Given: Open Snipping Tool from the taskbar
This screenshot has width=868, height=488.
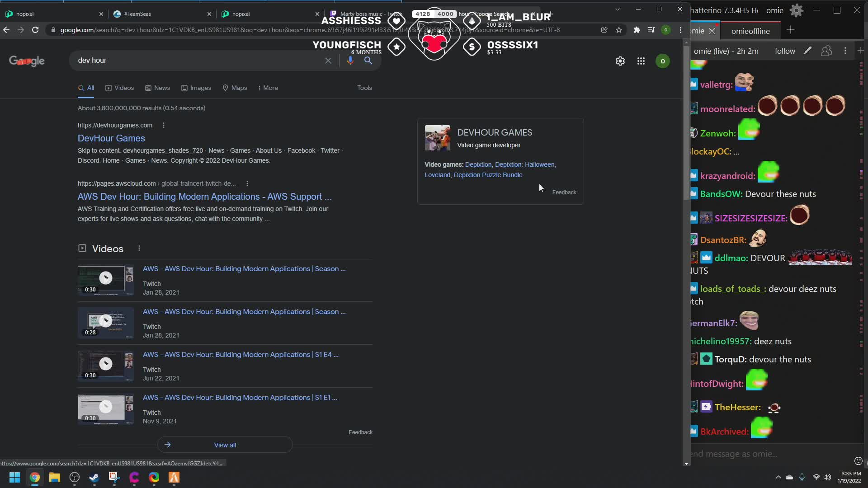Looking at the screenshot, I should tap(114, 477).
